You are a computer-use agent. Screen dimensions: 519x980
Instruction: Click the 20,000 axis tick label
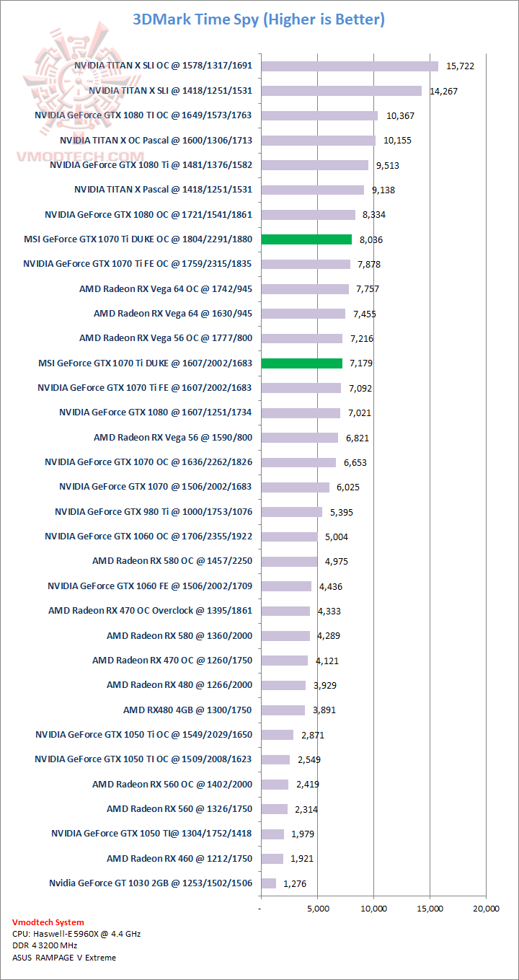point(486,909)
